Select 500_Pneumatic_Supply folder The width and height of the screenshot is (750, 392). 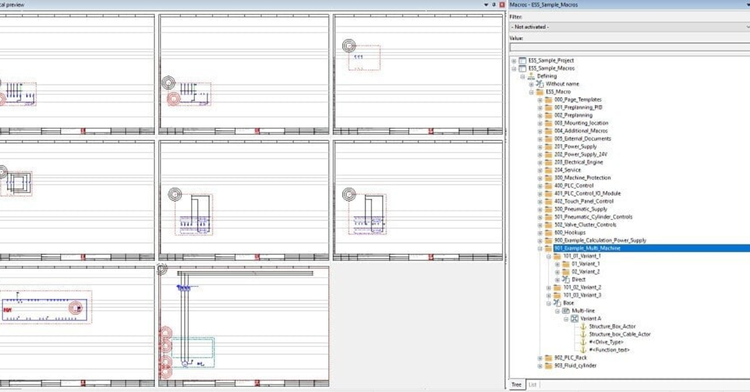[581, 209]
